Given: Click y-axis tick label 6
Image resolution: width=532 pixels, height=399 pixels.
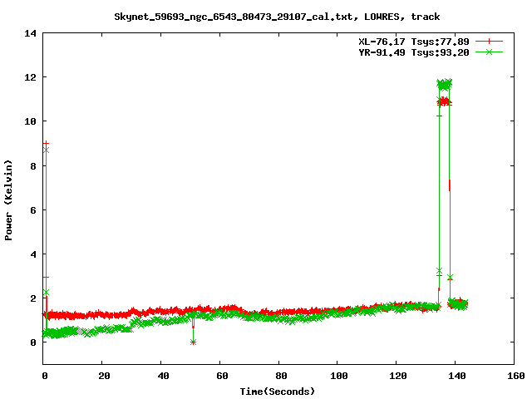Looking at the screenshot, I should (x=33, y=210).
